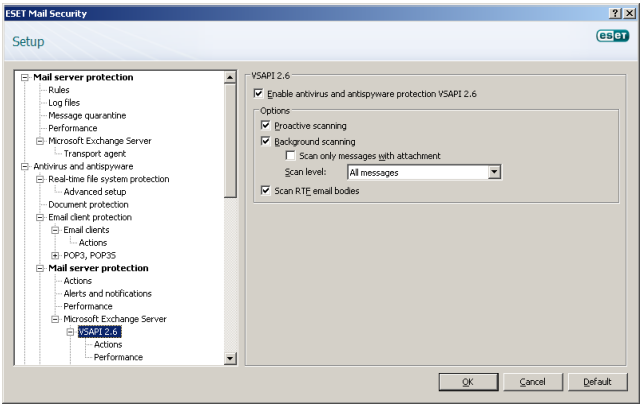Select Rules in the tree
This screenshot has width=643, height=404.
(59, 90)
